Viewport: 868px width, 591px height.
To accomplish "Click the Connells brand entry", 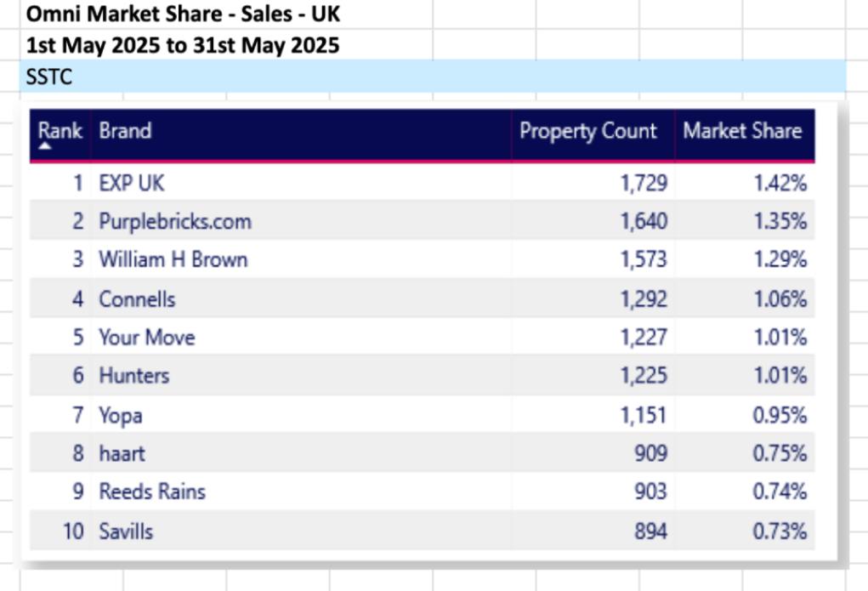I will 137,299.
